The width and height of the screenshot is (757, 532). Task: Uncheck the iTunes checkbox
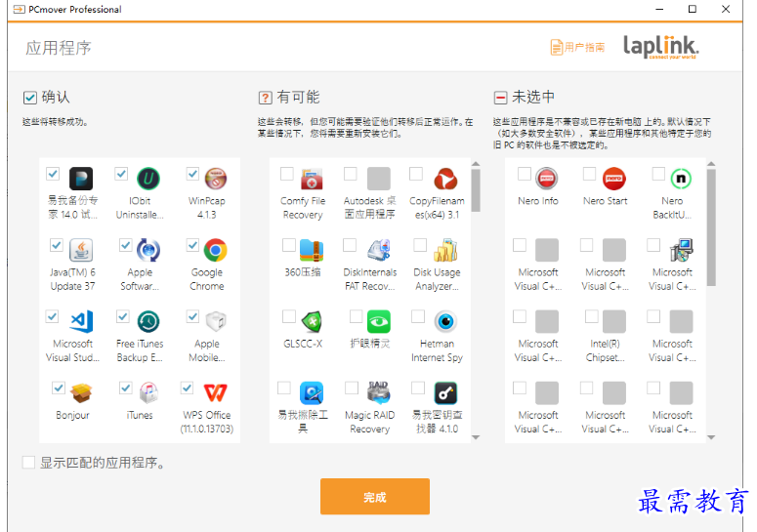[x=126, y=388]
